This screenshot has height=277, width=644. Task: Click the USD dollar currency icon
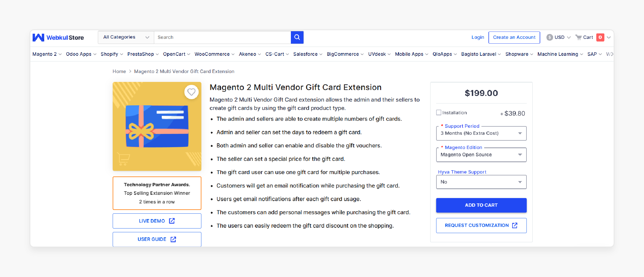550,37
